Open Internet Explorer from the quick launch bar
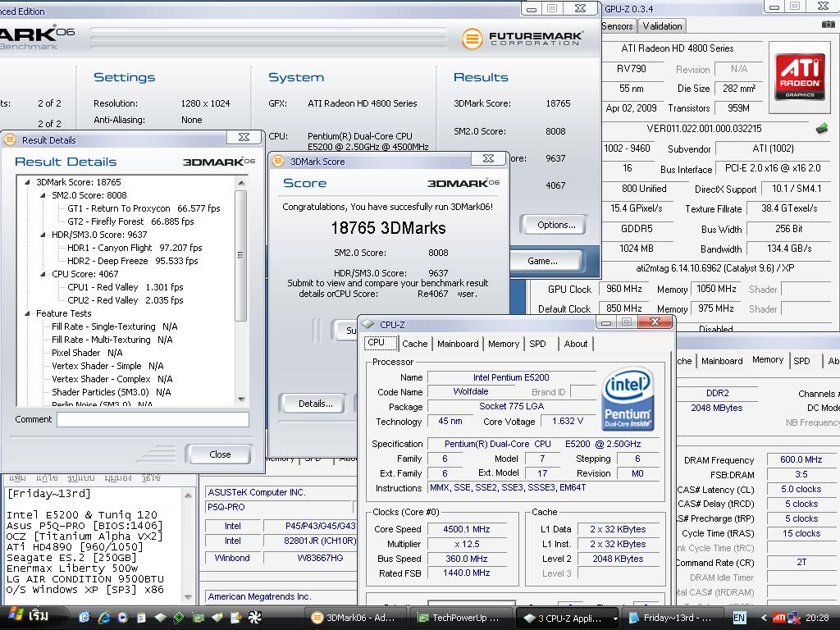Viewport: 840px width, 630px height. pyautogui.click(x=104, y=618)
